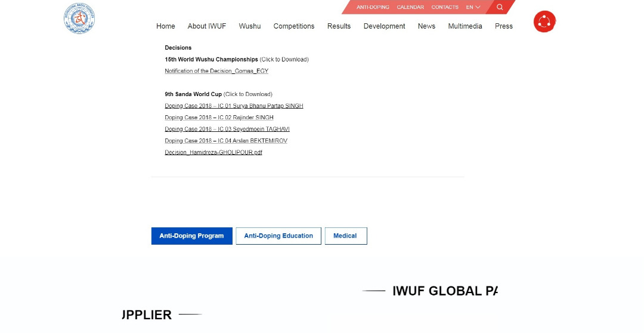Download Doping Case IC 02 Rajinder SINGH

tap(219, 117)
